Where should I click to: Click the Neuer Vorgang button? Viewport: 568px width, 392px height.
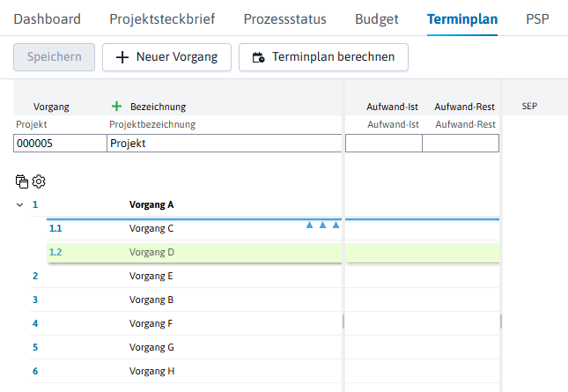[x=166, y=57]
